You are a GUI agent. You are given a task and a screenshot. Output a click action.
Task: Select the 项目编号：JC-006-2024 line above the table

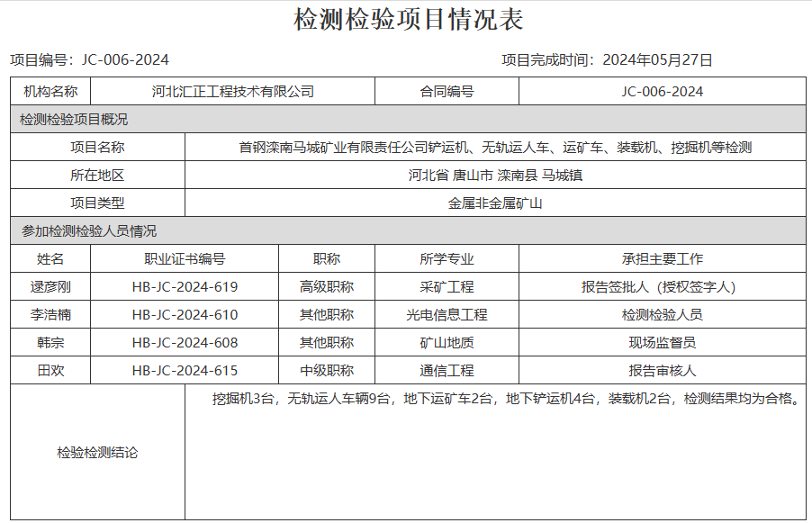[x=90, y=60]
